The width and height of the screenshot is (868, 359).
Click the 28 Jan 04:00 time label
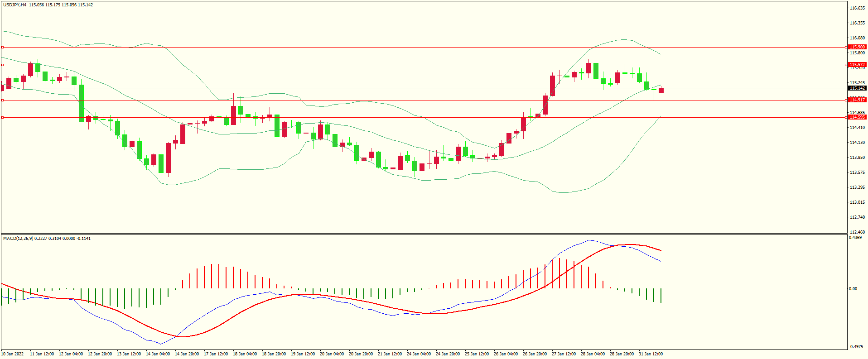coord(593,354)
